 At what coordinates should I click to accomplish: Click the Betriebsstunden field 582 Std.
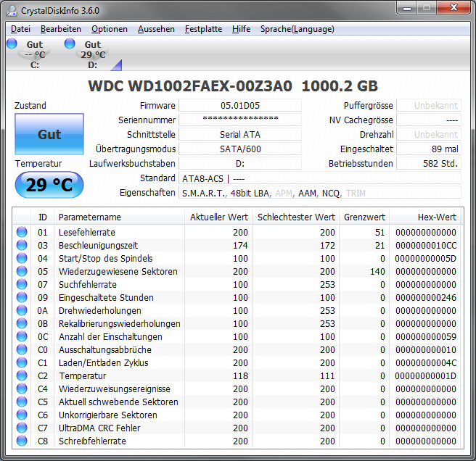tap(429, 164)
